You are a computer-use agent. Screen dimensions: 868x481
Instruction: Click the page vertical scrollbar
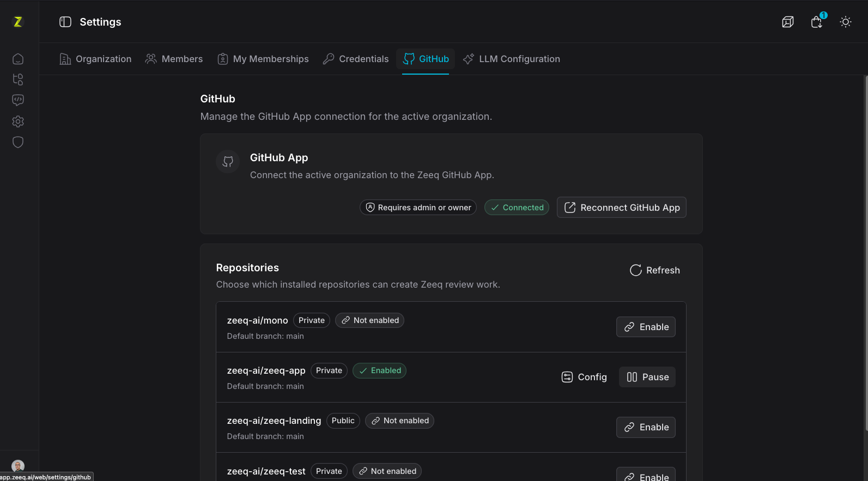click(x=866, y=253)
